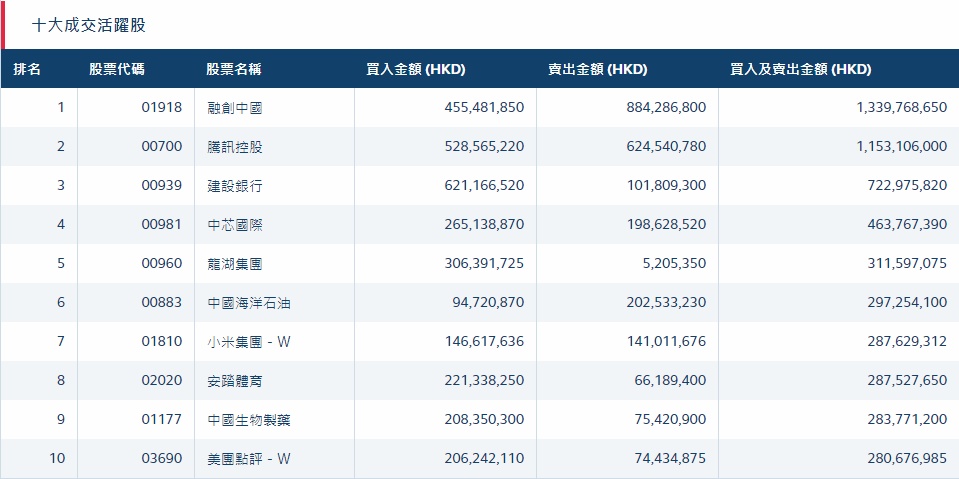
Task: Select stock name 騰訊控股
Action: [235, 147]
